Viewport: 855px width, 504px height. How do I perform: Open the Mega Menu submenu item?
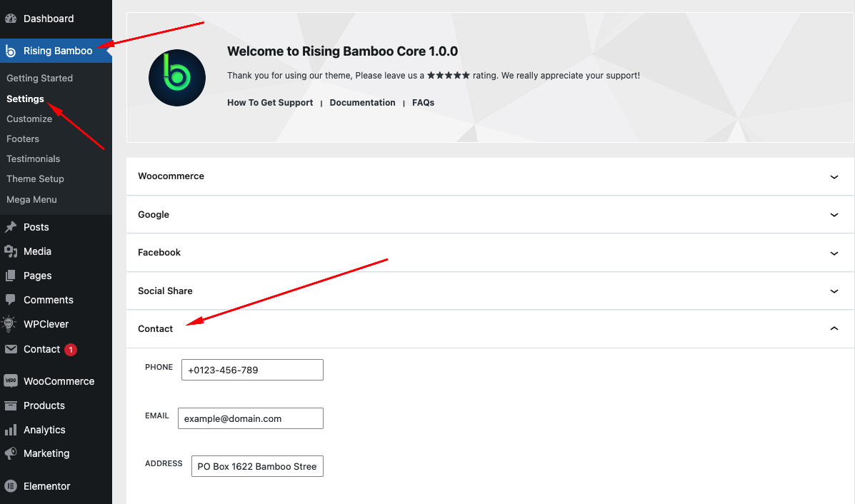coord(31,199)
